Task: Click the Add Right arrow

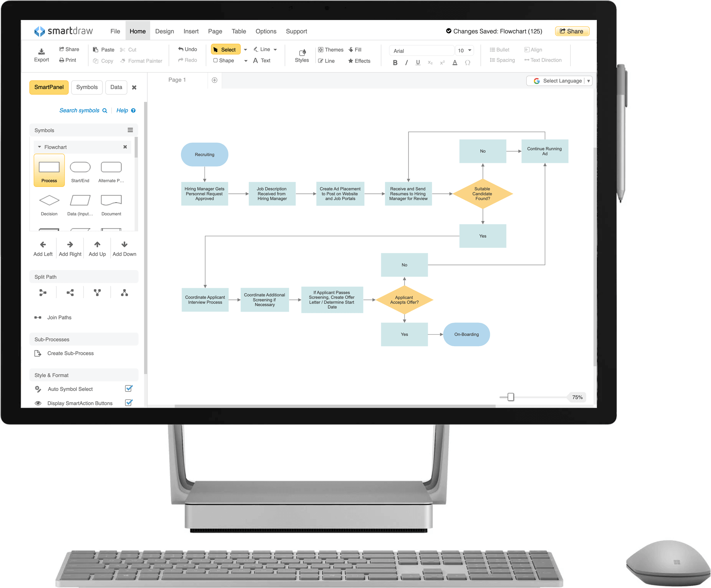Action: 70,244
